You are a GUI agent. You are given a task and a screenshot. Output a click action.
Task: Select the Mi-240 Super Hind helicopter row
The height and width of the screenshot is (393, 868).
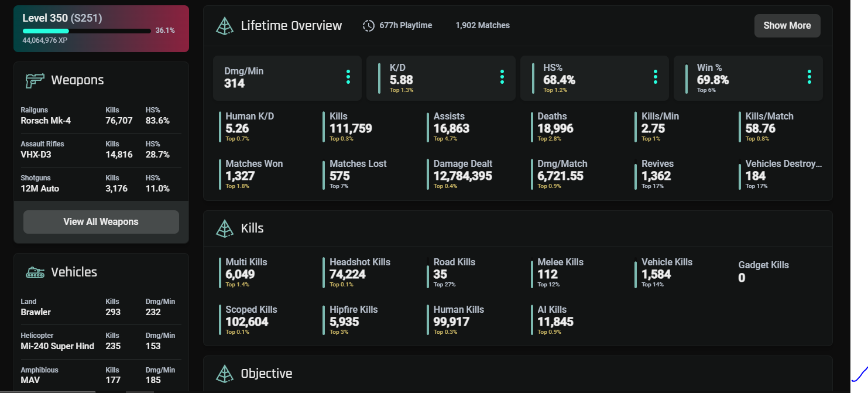(x=101, y=341)
